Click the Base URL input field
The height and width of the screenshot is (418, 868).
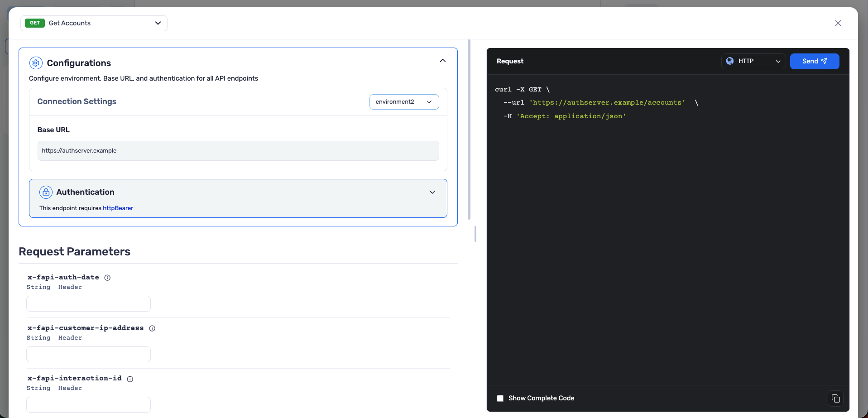pyautogui.click(x=238, y=150)
